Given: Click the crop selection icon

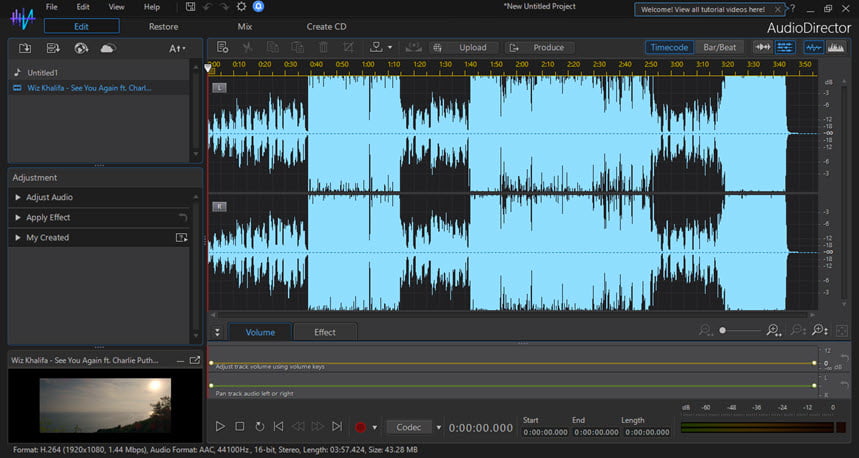Looking at the screenshot, I should pos(348,47).
